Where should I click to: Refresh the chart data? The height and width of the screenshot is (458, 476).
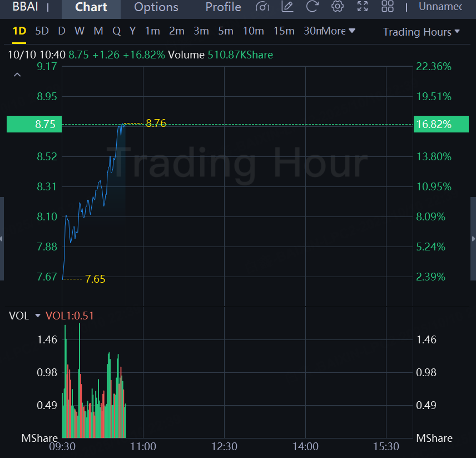click(x=313, y=7)
